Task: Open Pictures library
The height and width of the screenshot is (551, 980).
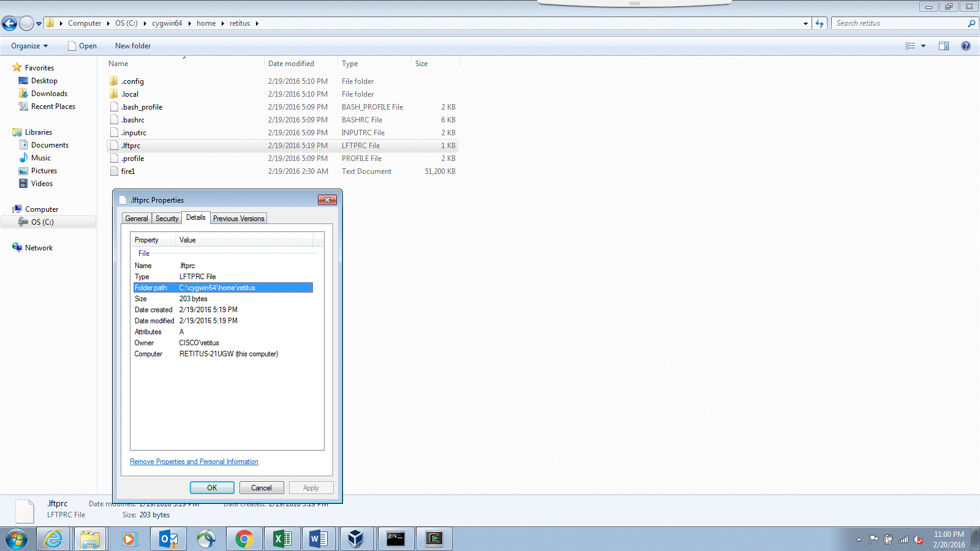Action: click(x=44, y=171)
